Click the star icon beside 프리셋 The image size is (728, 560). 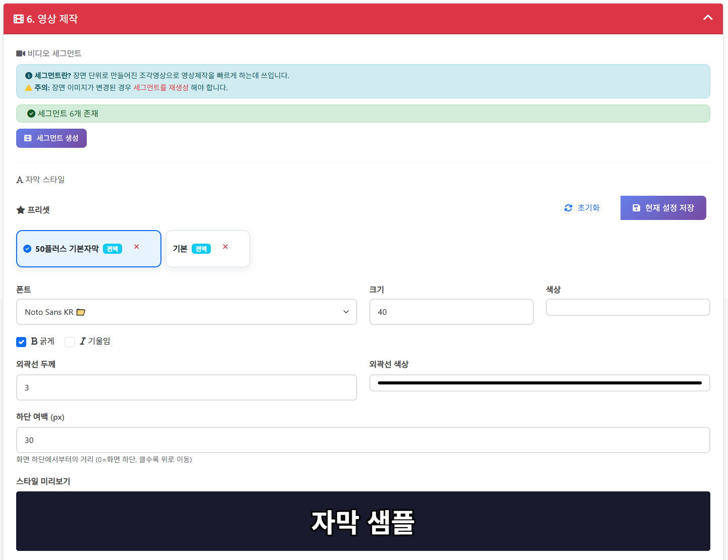pyautogui.click(x=21, y=210)
